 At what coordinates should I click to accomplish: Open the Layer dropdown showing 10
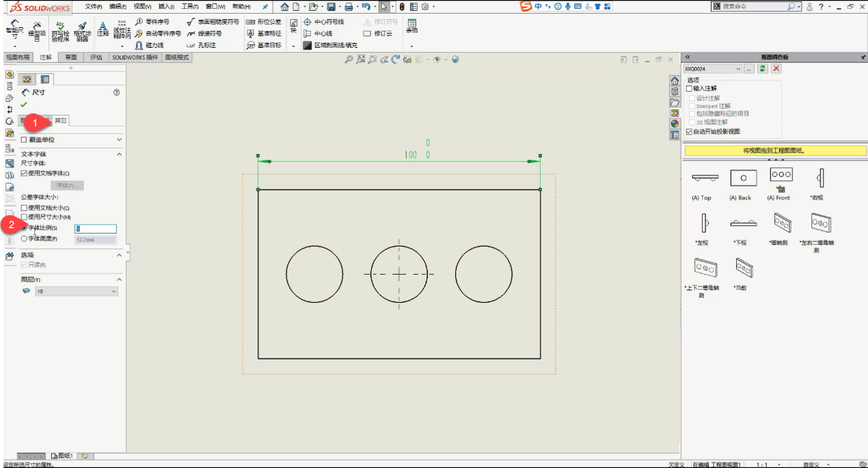coord(77,292)
